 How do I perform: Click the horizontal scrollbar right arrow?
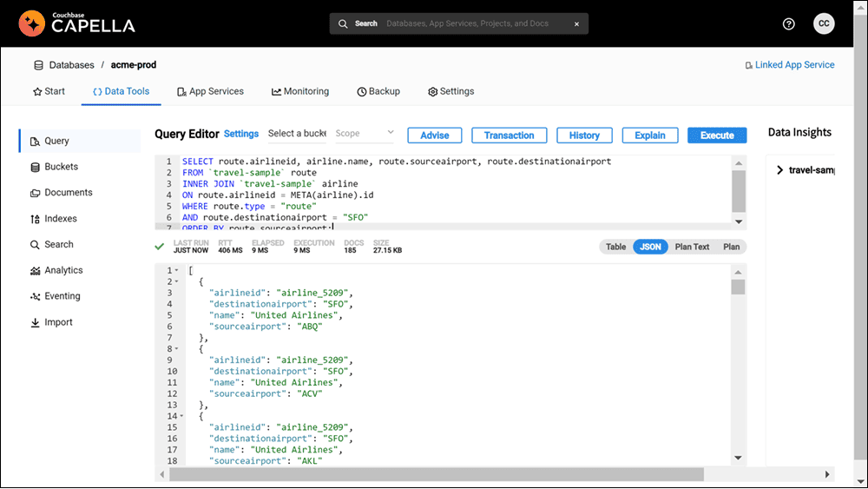click(x=827, y=474)
